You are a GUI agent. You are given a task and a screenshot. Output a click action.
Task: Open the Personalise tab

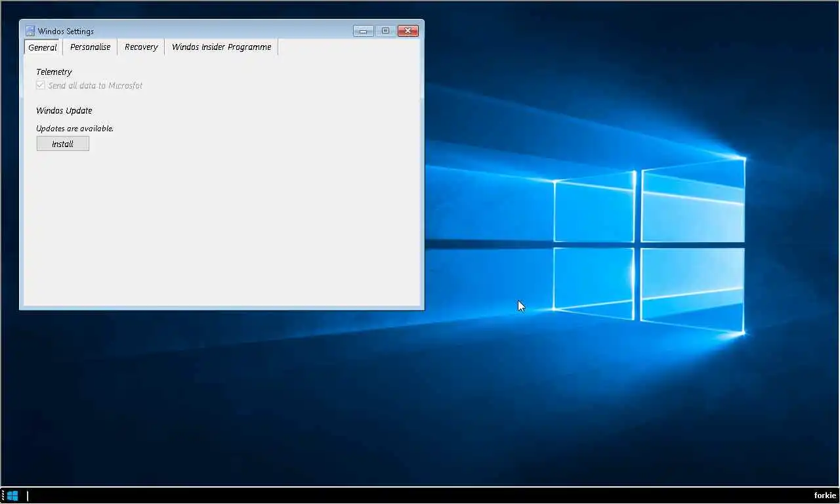click(x=91, y=47)
